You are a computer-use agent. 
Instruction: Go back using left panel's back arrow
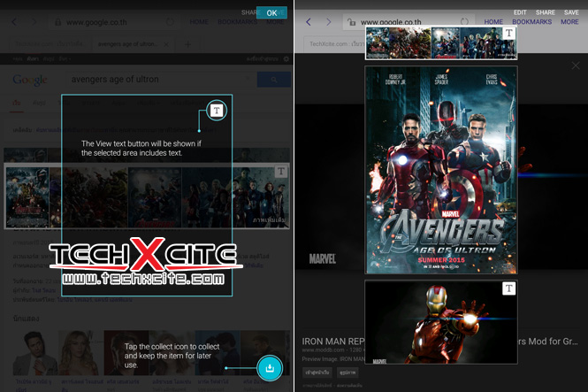[14, 22]
